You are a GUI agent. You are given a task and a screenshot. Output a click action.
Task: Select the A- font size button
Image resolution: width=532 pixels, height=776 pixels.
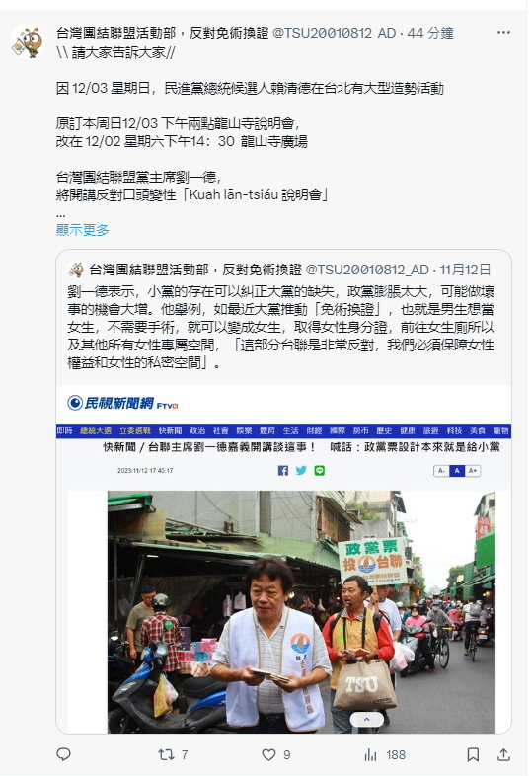pos(441,471)
